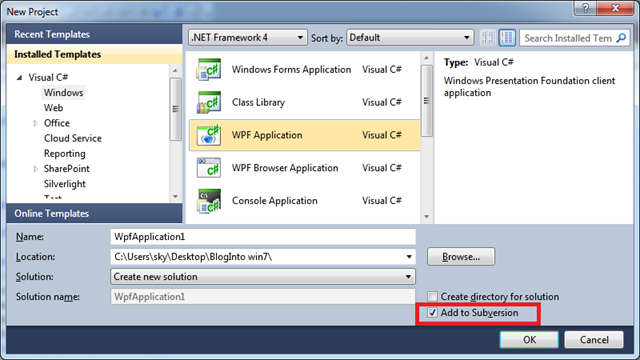
Task: Switch to medium icons list view
Action: tap(507, 38)
